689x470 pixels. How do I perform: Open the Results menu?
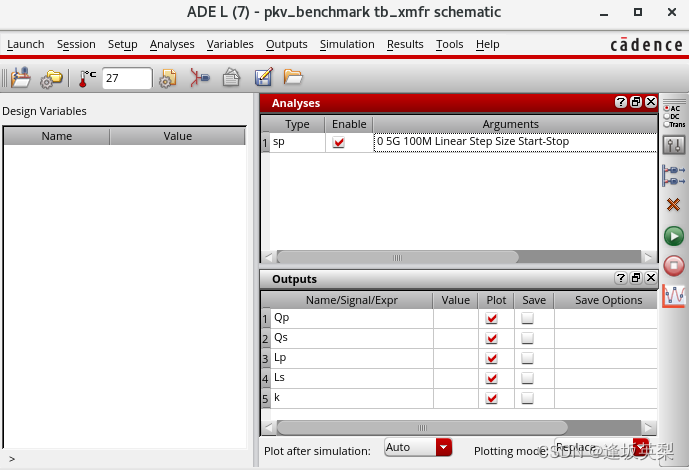405,44
